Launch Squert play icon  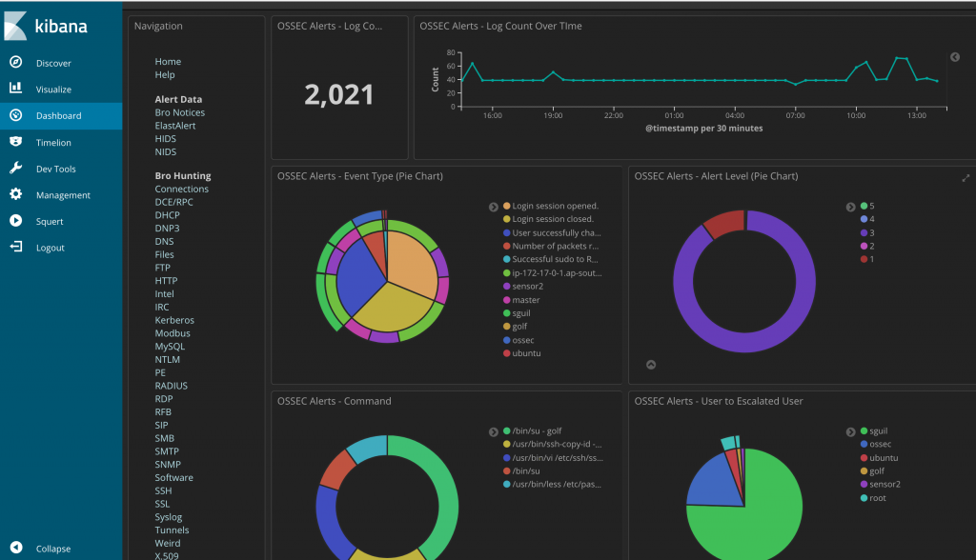[15, 221]
